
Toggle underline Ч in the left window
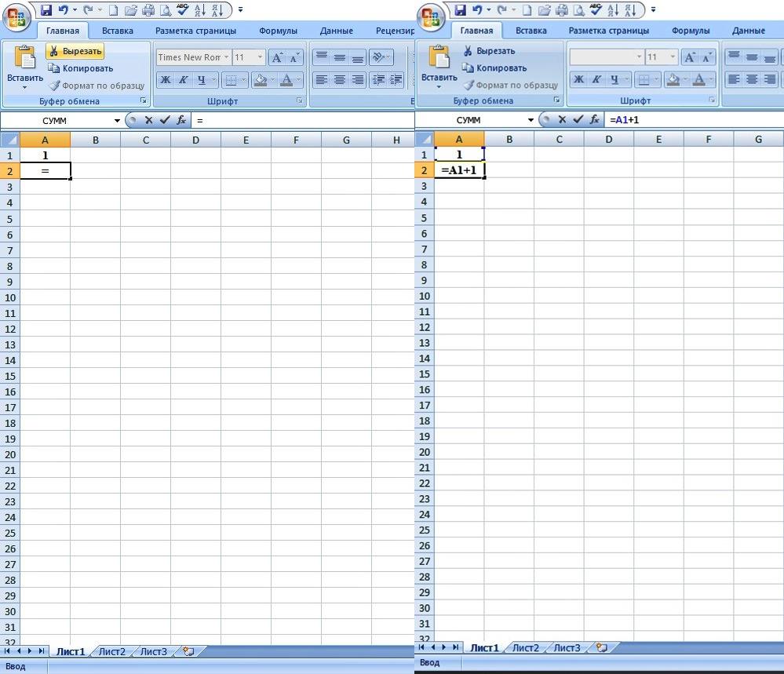(x=202, y=80)
